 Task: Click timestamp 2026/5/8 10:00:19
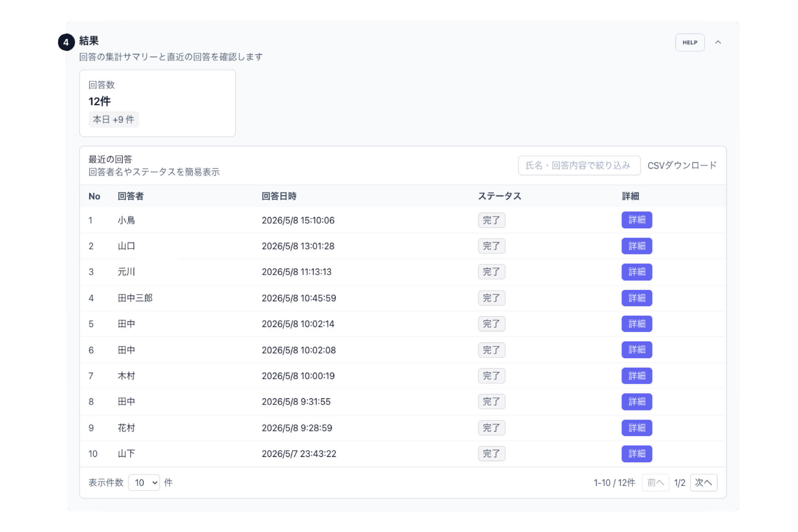(x=298, y=376)
